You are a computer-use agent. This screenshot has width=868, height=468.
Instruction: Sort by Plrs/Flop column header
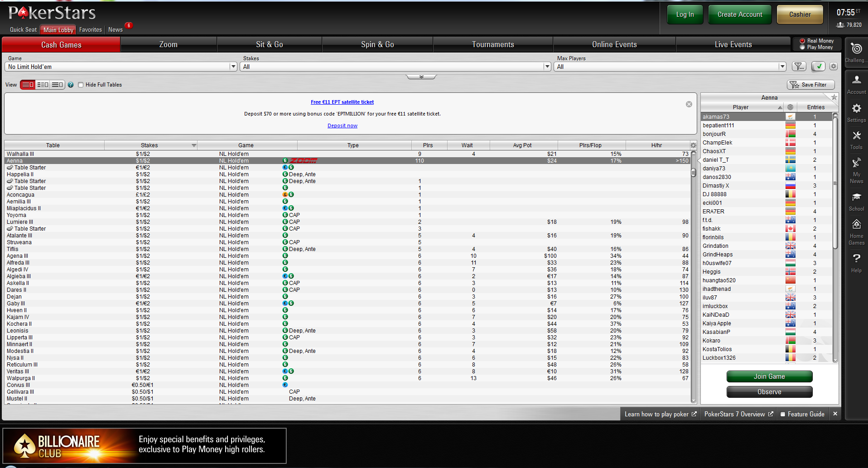point(592,145)
